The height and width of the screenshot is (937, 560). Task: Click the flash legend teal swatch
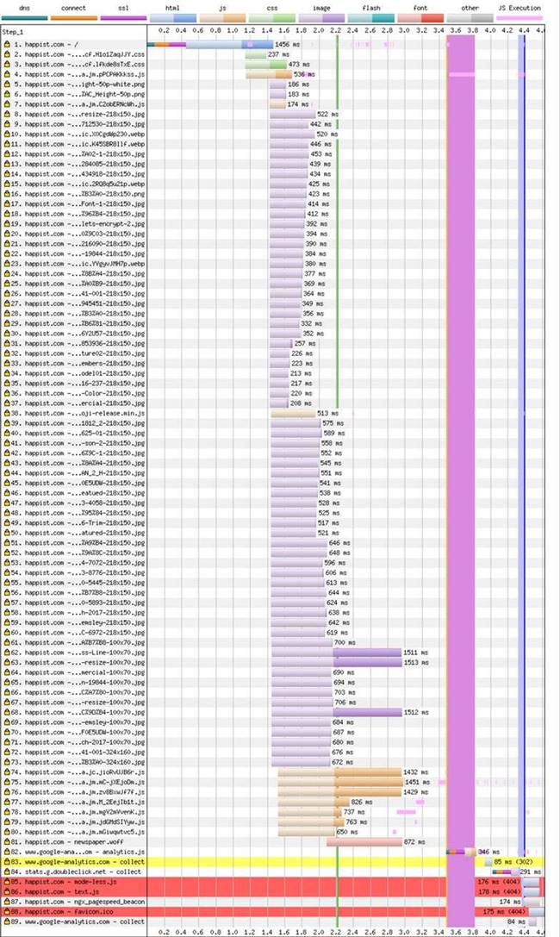pyautogui.click(x=371, y=18)
